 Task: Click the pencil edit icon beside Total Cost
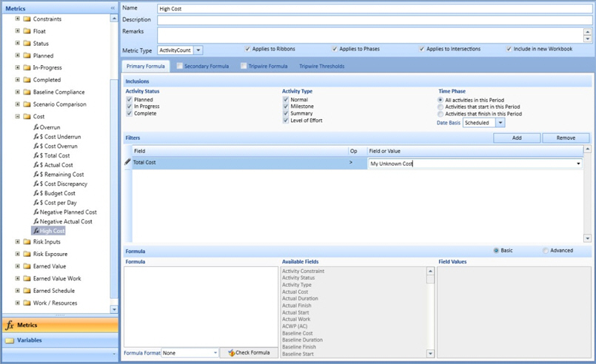[127, 162]
